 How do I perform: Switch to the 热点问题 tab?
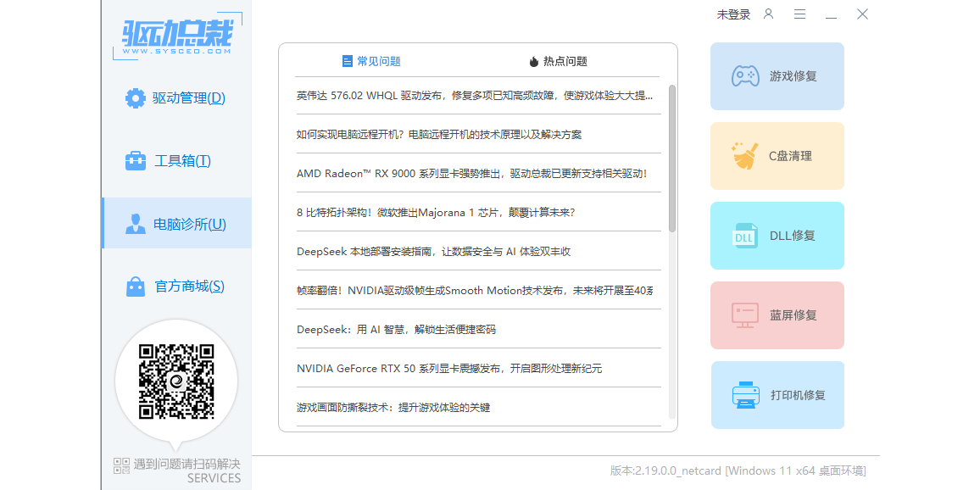(x=558, y=61)
